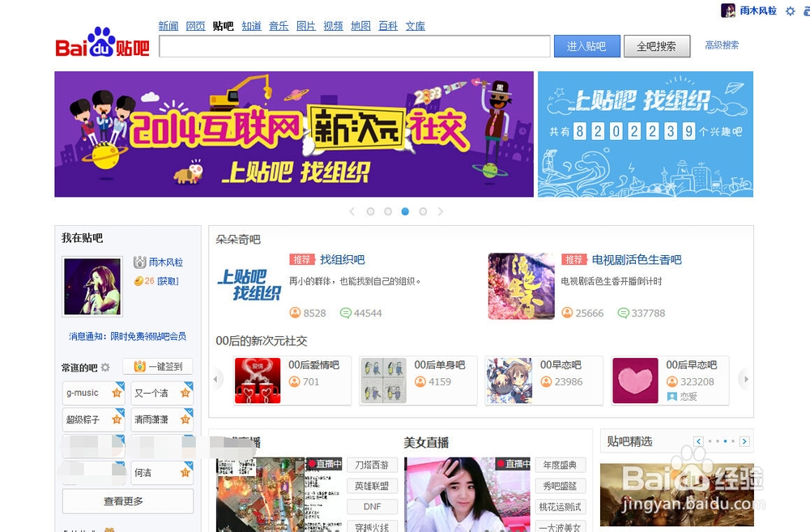Click member count icon of 找组织吧

[x=295, y=313]
